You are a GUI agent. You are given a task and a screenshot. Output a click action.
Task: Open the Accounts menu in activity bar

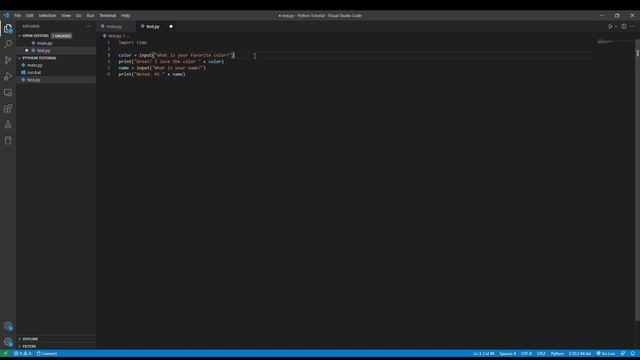8,326
